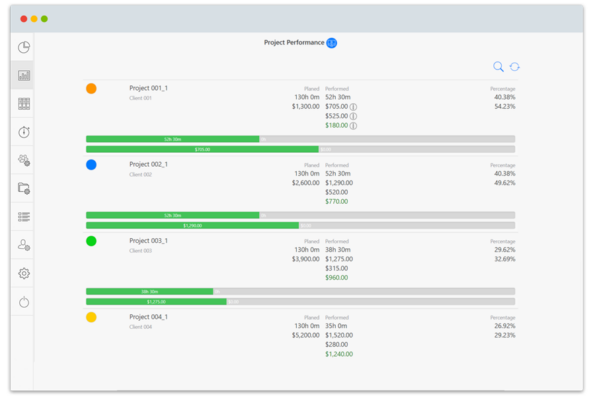The height and width of the screenshot is (397, 595).
Task: Click info icon next to $180.00
Action: (x=353, y=126)
